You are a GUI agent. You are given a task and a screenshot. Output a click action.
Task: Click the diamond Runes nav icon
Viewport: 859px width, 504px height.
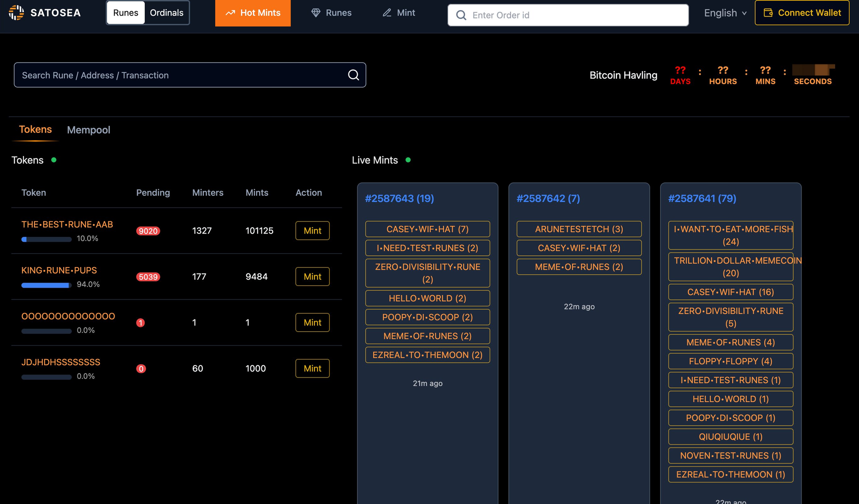(315, 13)
